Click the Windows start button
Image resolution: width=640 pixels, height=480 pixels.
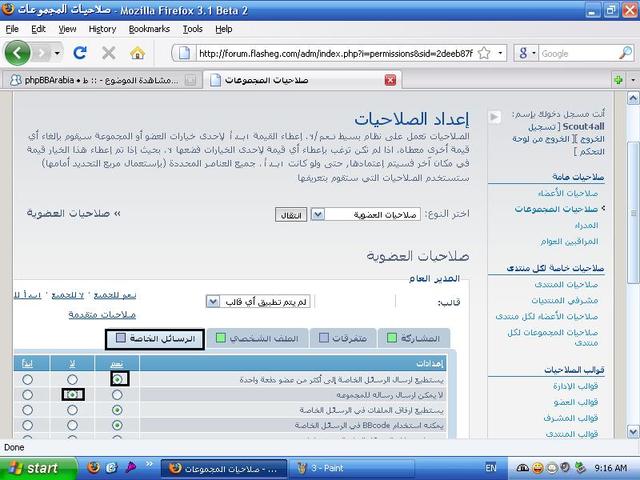click(x=38, y=468)
